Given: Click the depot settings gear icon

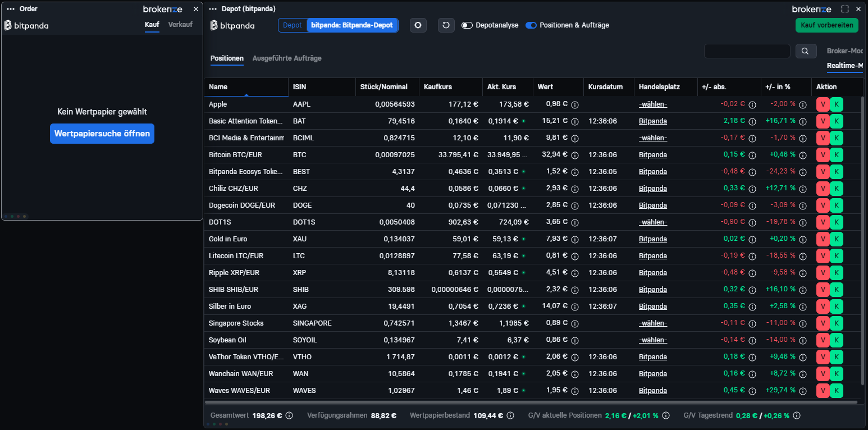Looking at the screenshot, I should point(418,25).
